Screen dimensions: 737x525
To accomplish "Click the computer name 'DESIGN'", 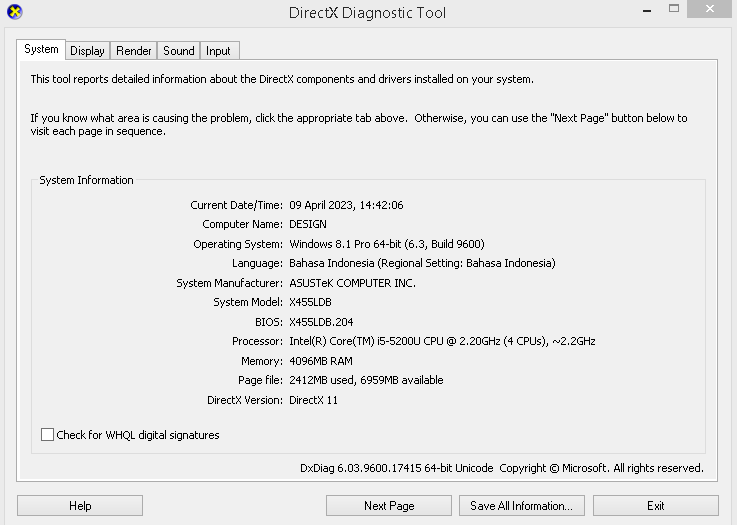I will point(308,224).
